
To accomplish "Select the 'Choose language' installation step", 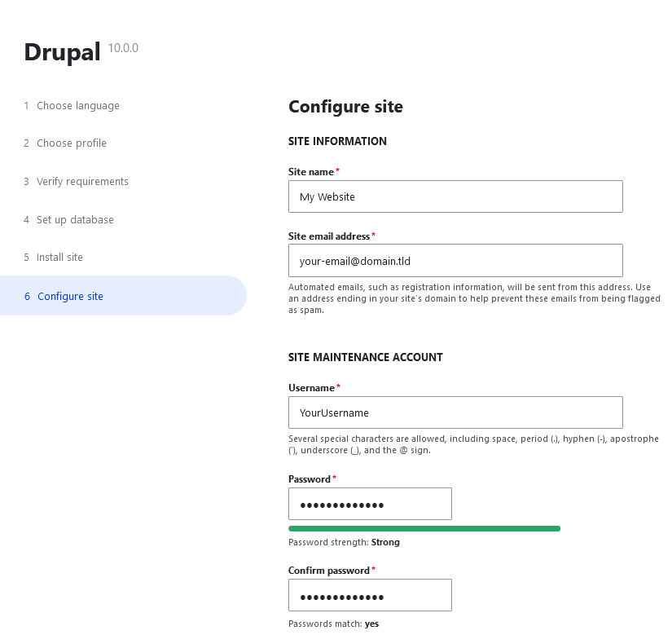I will [x=77, y=105].
